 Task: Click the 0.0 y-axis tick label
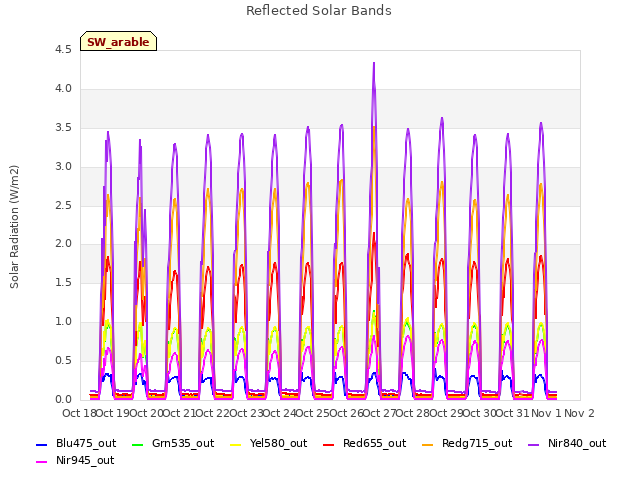[63, 400]
